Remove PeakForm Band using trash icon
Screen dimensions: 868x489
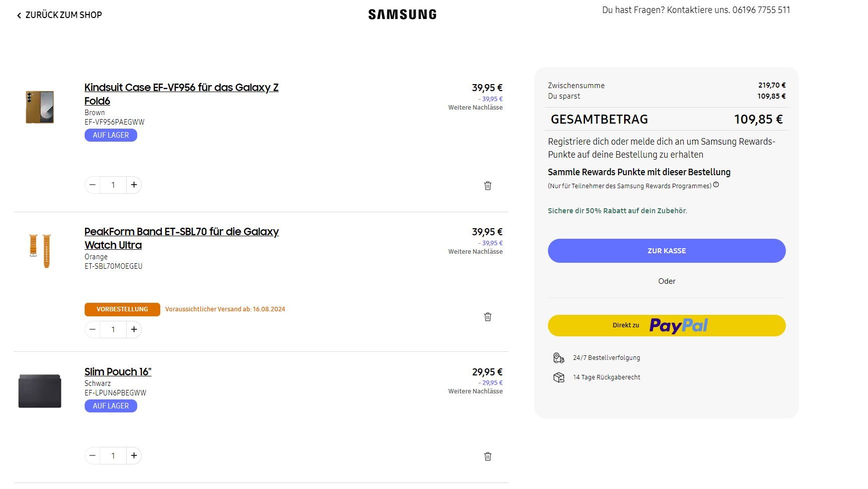pos(487,317)
